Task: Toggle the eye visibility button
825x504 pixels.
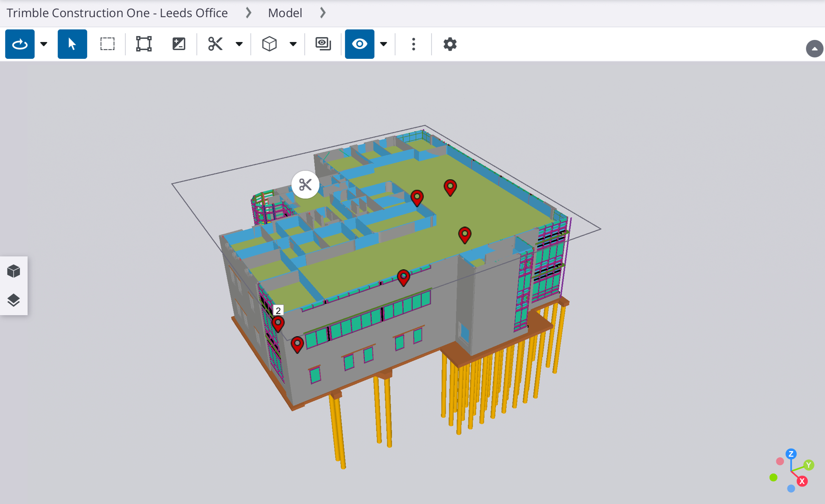Action: pos(359,44)
